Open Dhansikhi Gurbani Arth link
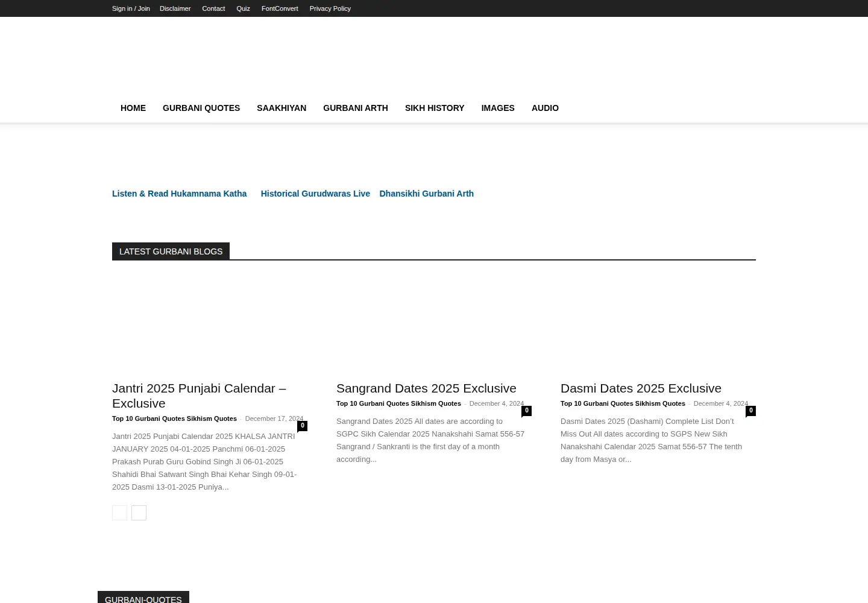This screenshot has height=603, width=868. [426, 194]
